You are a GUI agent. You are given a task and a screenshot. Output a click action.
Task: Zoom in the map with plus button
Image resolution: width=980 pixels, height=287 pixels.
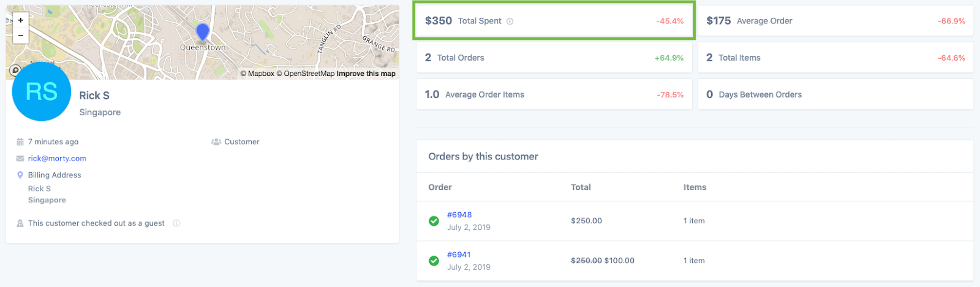20,20
